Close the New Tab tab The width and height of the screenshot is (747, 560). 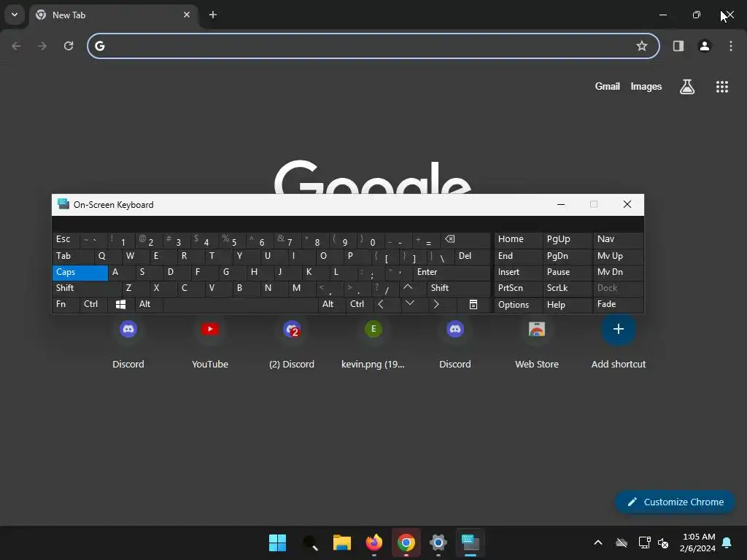click(x=187, y=15)
